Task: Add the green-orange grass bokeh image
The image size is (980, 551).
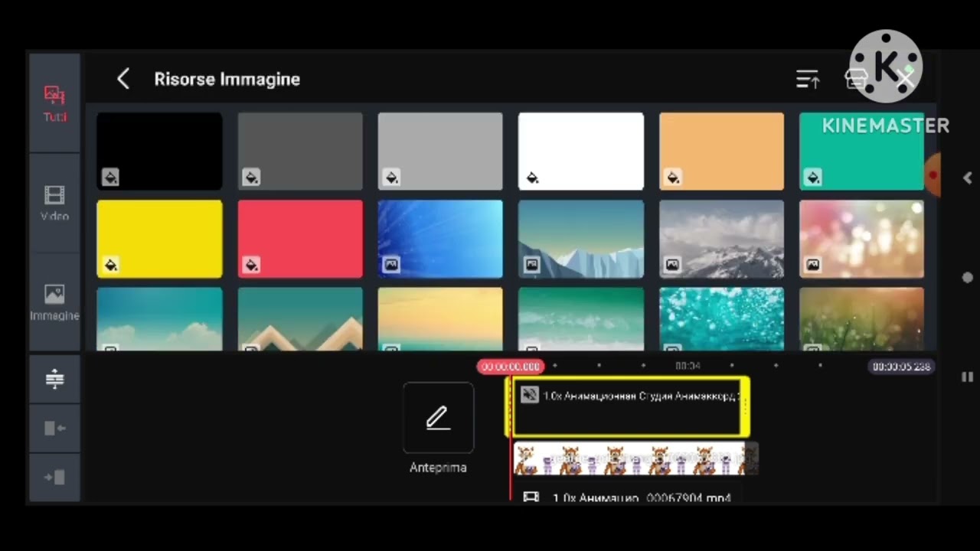Action: pyautogui.click(x=861, y=319)
